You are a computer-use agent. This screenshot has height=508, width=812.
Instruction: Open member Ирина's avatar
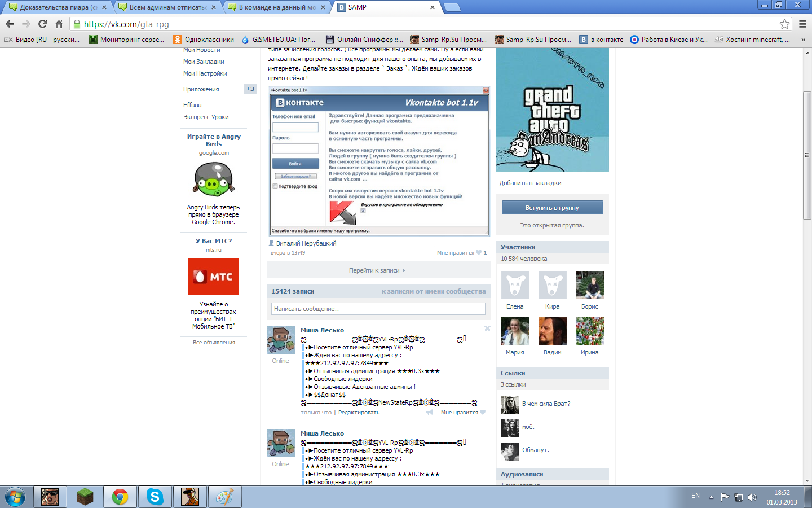coord(590,330)
